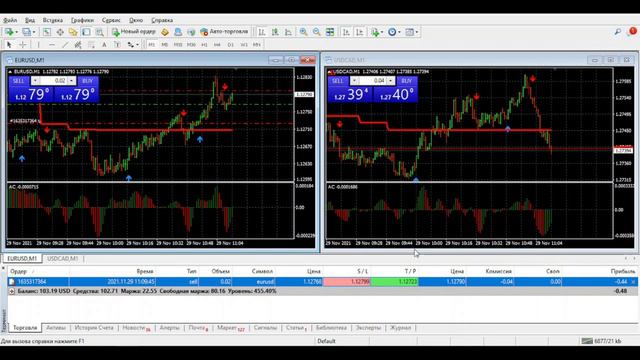
Task: Open the Графики menu
Action: click(82, 20)
